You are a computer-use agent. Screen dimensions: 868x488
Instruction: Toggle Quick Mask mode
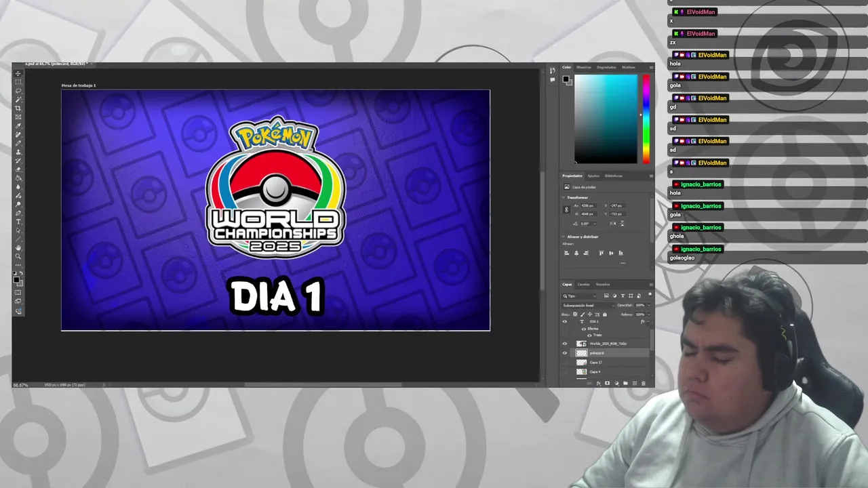(x=18, y=292)
